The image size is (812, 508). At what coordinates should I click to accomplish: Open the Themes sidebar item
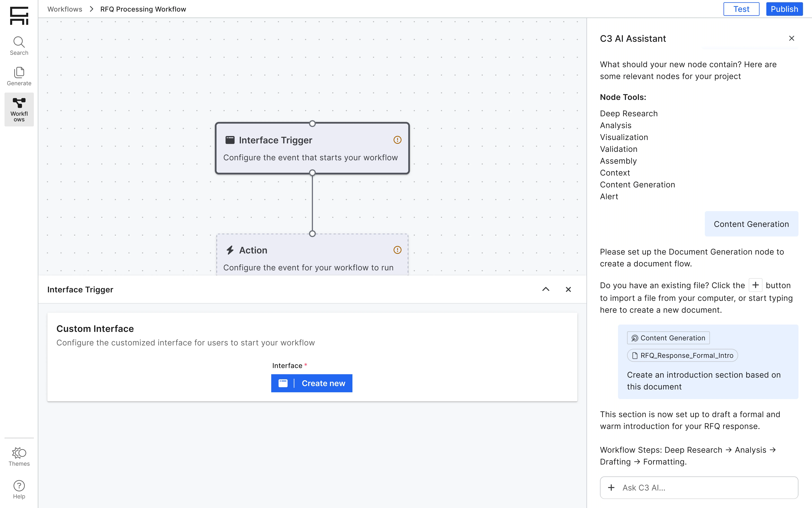point(19,457)
